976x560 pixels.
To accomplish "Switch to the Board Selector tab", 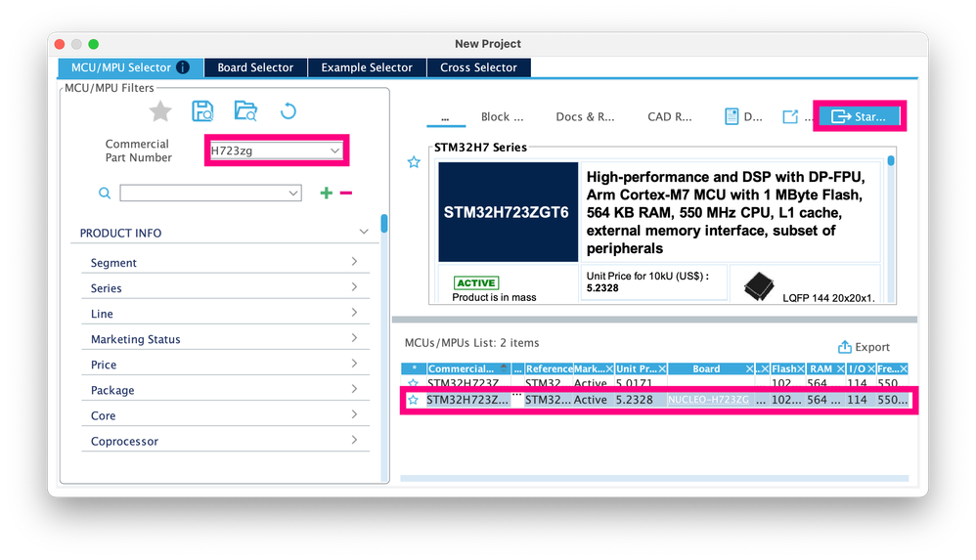I will point(255,67).
